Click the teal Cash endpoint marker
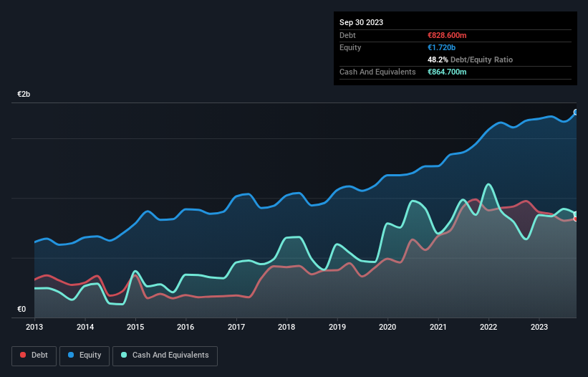The width and height of the screenshot is (588, 377). coord(576,214)
